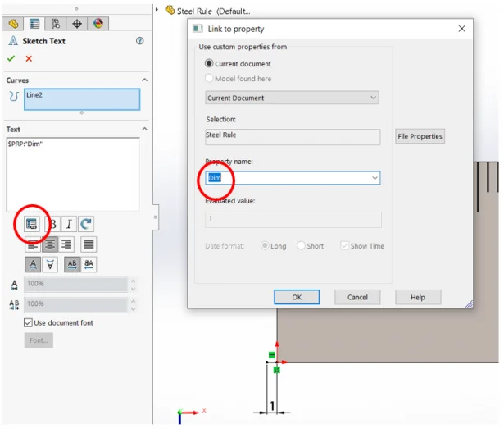
Task: Align text left
Action: click(33, 244)
